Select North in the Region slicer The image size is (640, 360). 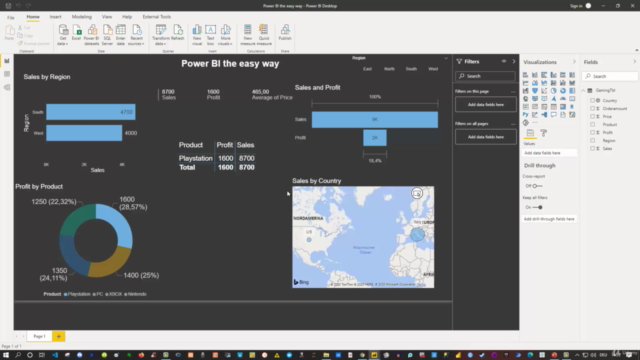[389, 69]
